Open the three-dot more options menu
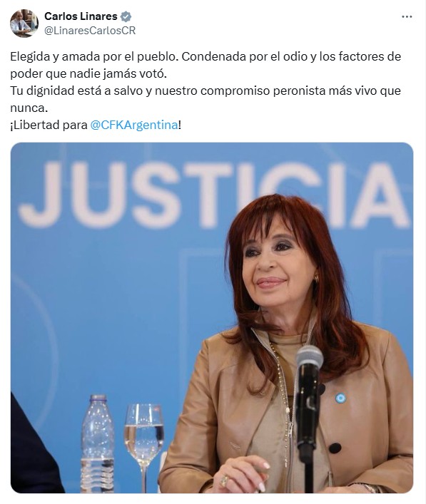Image resolution: width=426 pixels, height=504 pixels. [407, 16]
